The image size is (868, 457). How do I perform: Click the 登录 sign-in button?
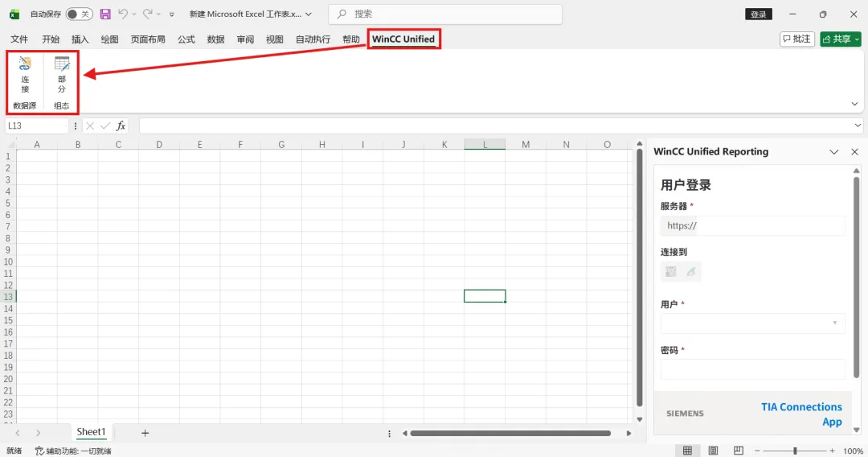click(759, 14)
